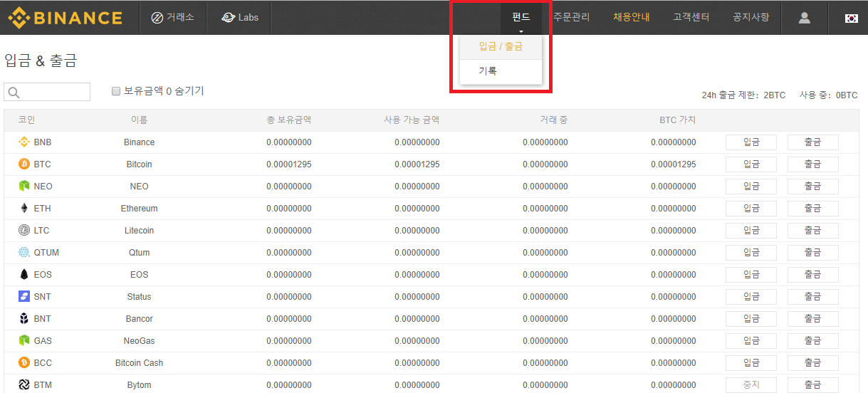Click the BTC 가치 column header
This screenshot has height=393, width=868.
[x=678, y=120]
